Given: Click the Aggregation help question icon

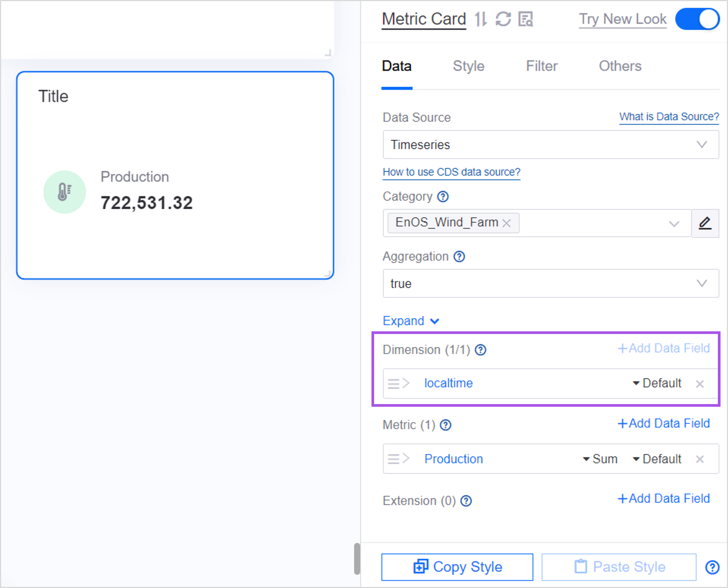Looking at the screenshot, I should [459, 256].
